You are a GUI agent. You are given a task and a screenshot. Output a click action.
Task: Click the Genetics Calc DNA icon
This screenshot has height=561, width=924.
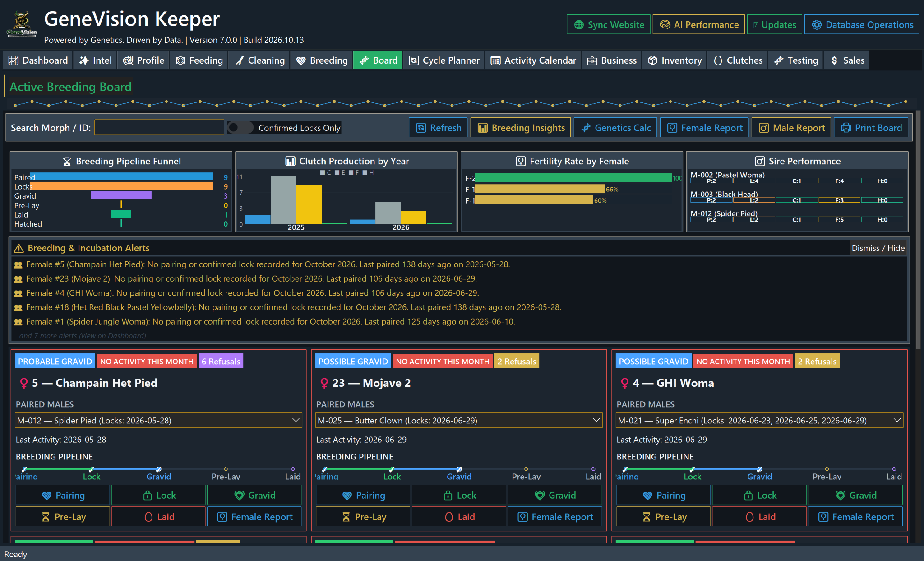click(586, 128)
